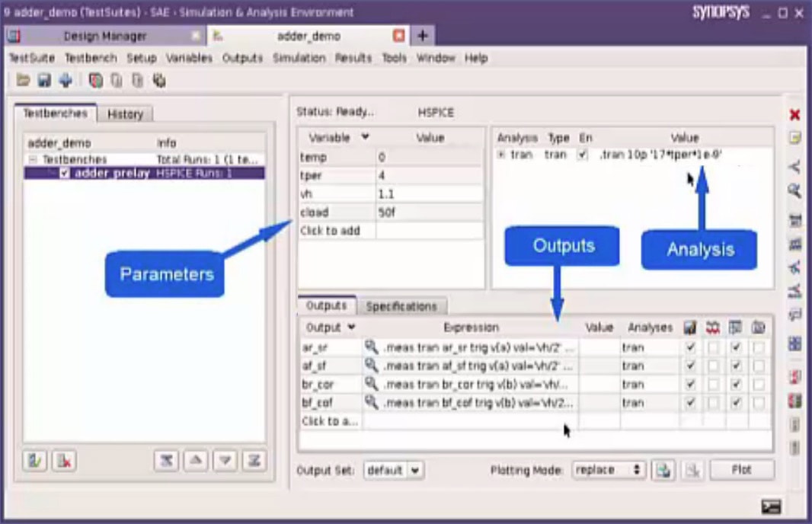Click the enable-all testbenches icon with green check
The height and width of the screenshot is (524, 812).
click(x=35, y=460)
